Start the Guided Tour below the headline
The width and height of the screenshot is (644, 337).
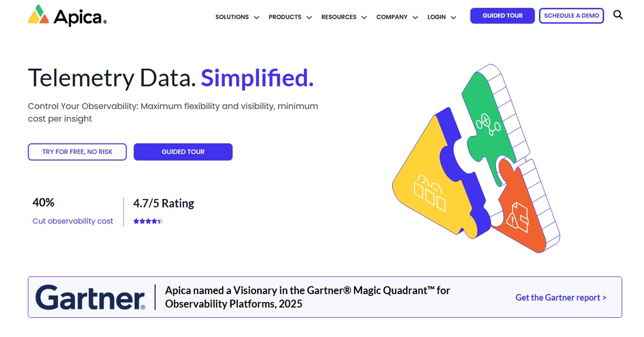[x=183, y=152]
